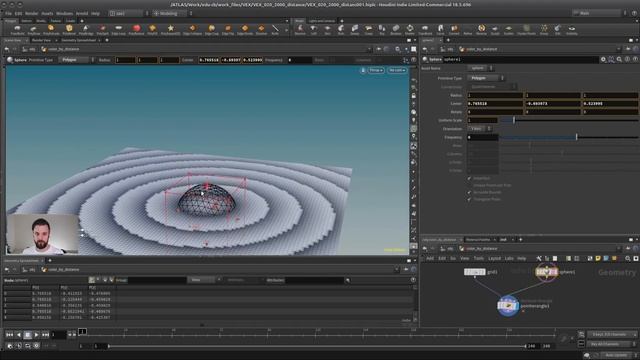Select the PolyExtrude shelf tool
This screenshot has height=360, width=640.
[51, 29]
